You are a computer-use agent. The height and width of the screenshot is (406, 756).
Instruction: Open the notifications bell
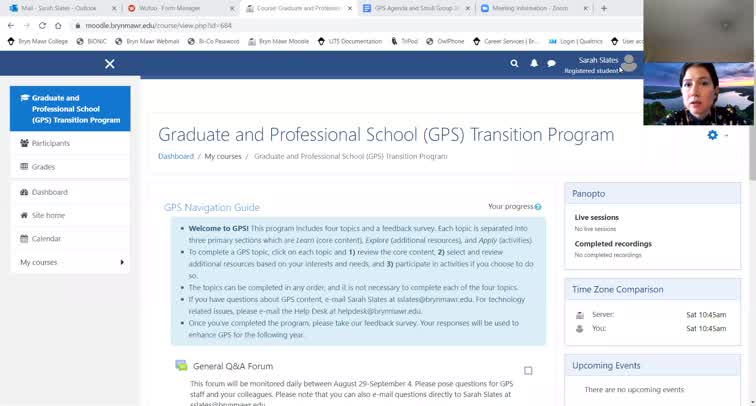point(533,63)
